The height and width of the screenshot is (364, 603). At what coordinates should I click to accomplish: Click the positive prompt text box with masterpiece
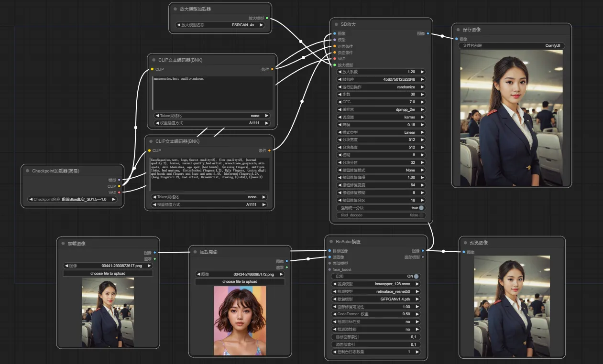click(212, 92)
